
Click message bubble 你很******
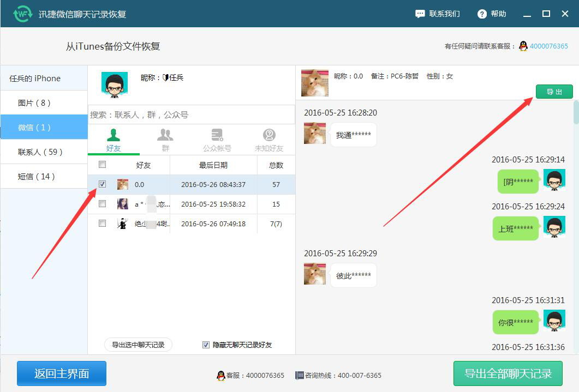516,322
